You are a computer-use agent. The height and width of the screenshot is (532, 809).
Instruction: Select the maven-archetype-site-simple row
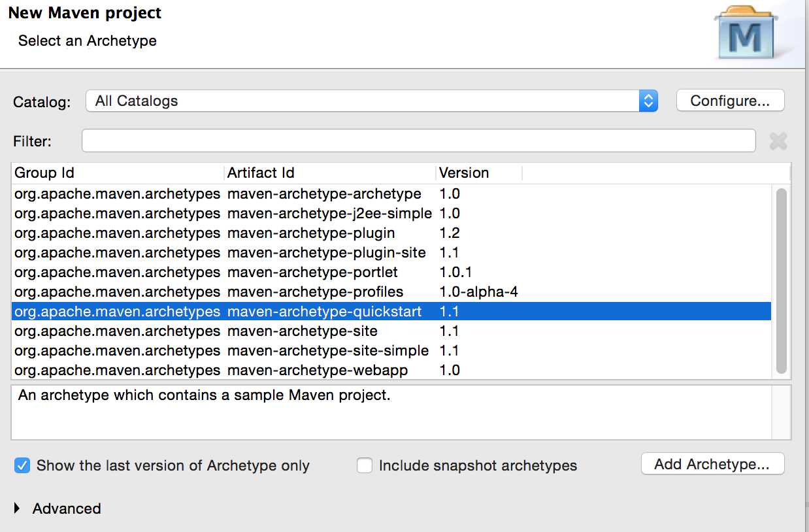(x=327, y=351)
